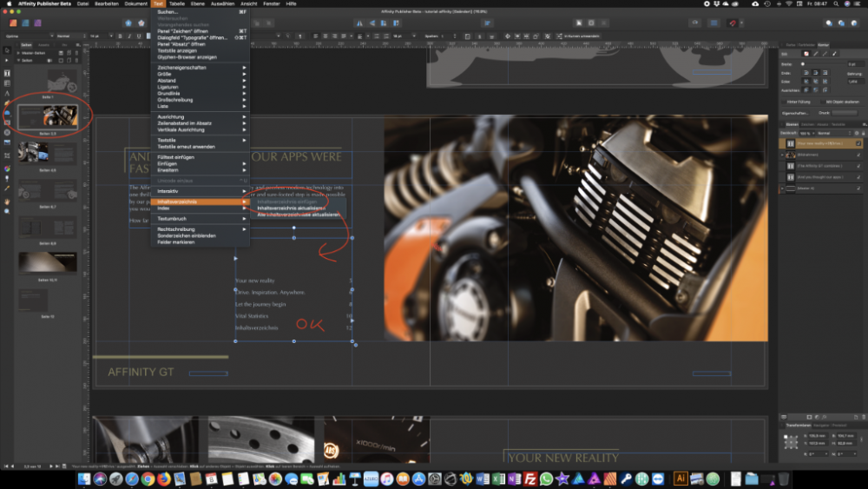Open Illustrator from the Dock
This screenshot has width=868, height=489.
(x=681, y=478)
